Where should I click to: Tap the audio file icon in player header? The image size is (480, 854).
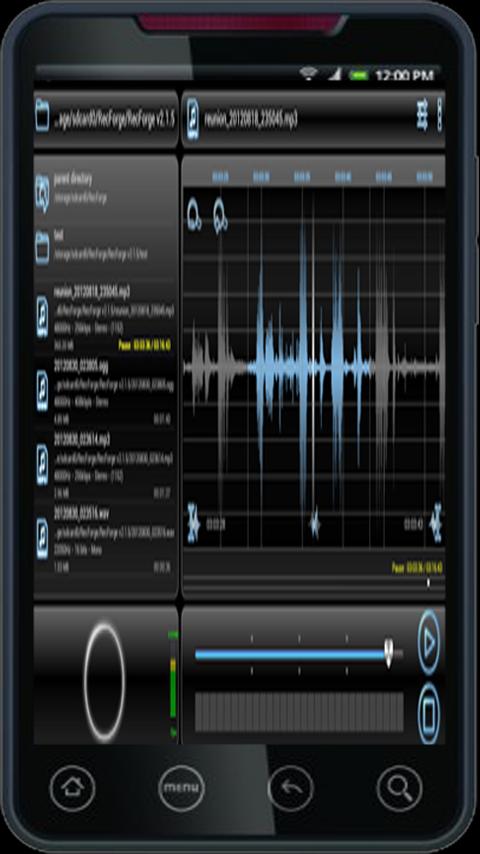click(193, 119)
